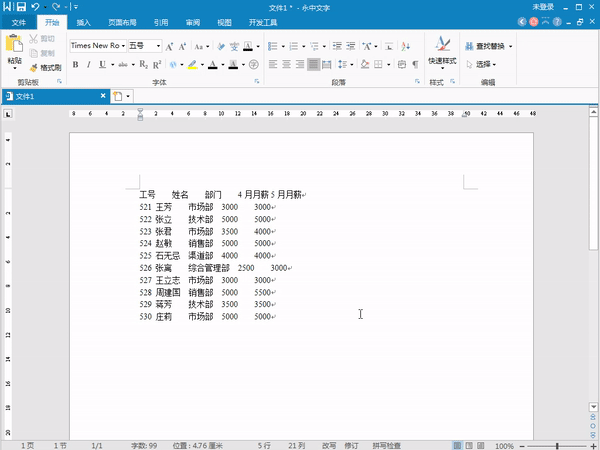Toggle justified alignment
The width and height of the screenshot is (600, 450).
[313, 64]
